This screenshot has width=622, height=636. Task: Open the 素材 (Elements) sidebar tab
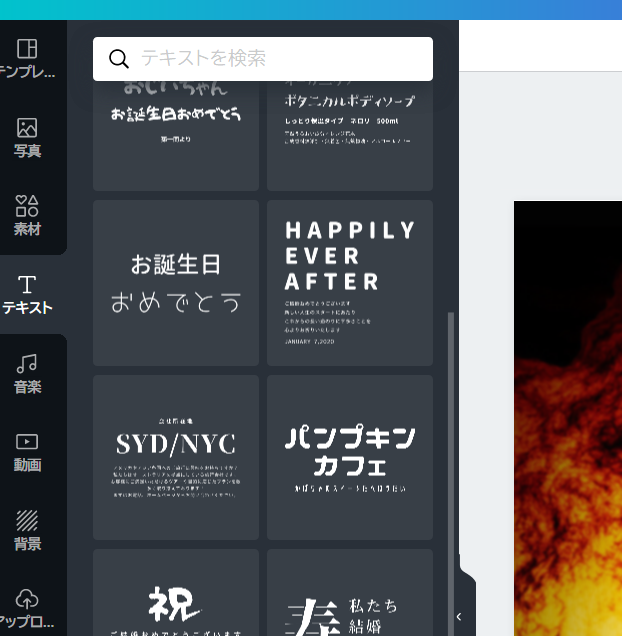pyautogui.click(x=27, y=216)
